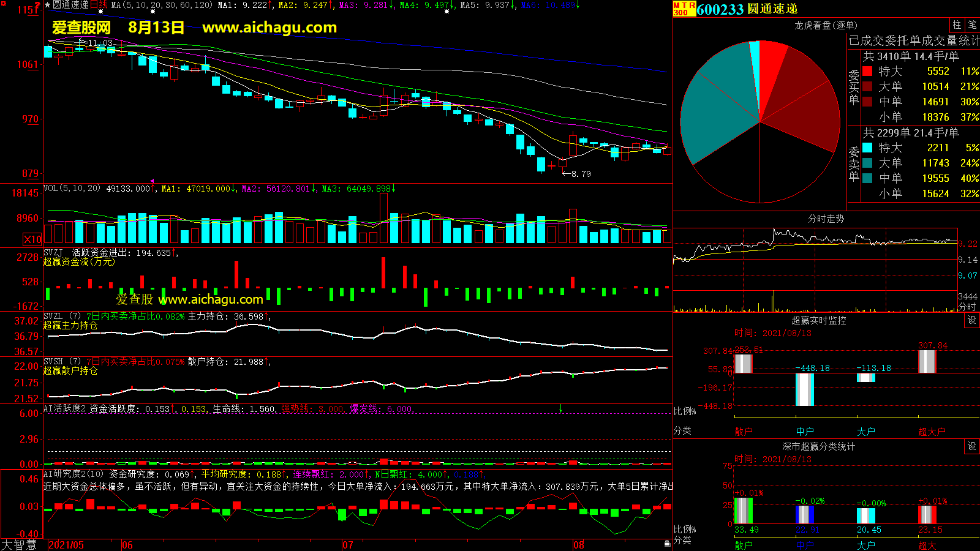Click the small red square in top-left corner
The width and height of the screenshot is (980, 551).
tap(4, 4)
